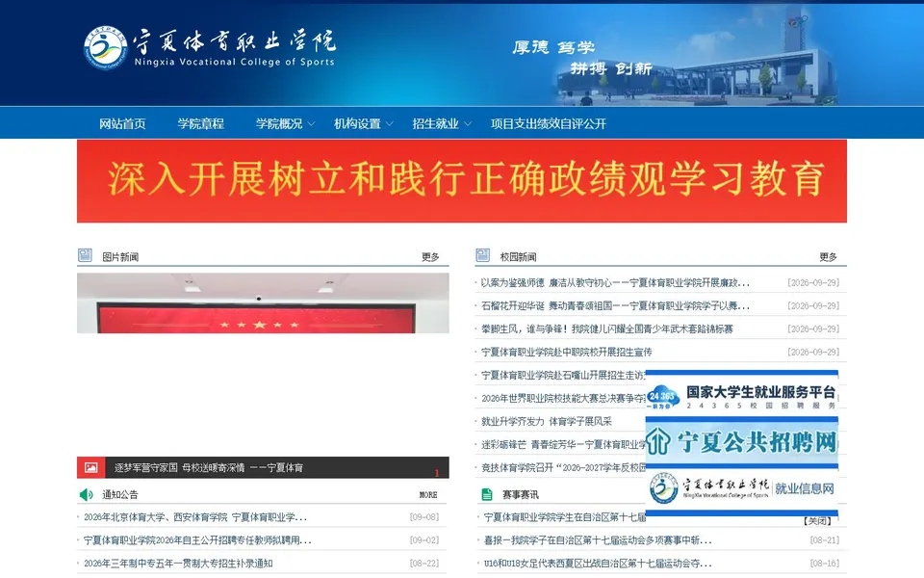Image resolution: width=924 pixels, height=578 pixels.
Task: Open 喜报—我院学子在自治区第十七届运动会 article
Action: [598, 540]
